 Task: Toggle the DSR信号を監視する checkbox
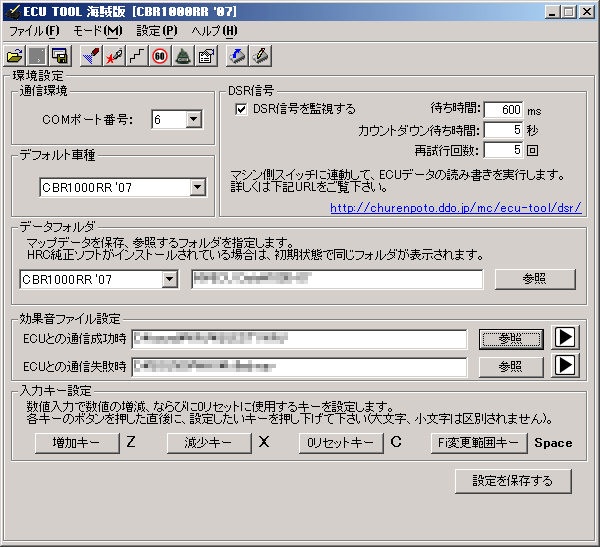pyautogui.click(x=241, y=109)
